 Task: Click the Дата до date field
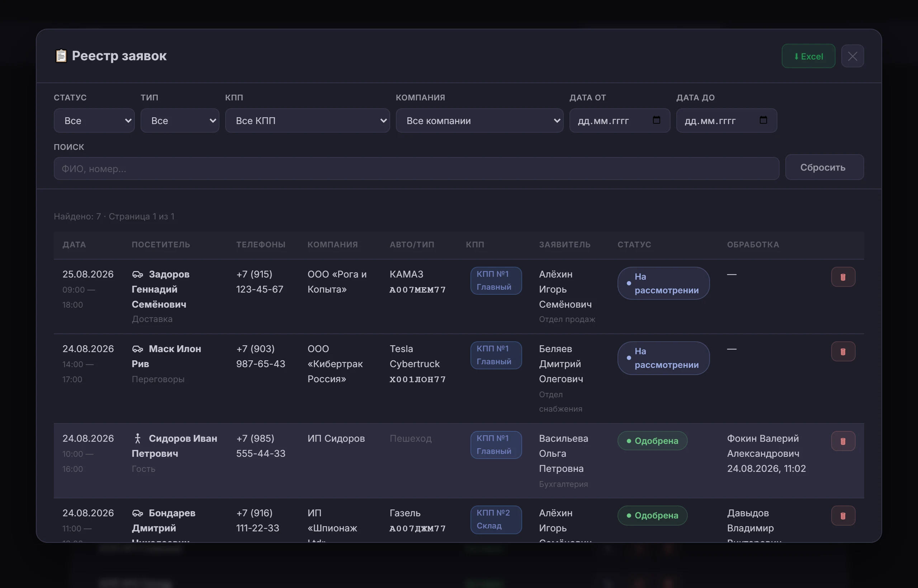coord(726,120)
